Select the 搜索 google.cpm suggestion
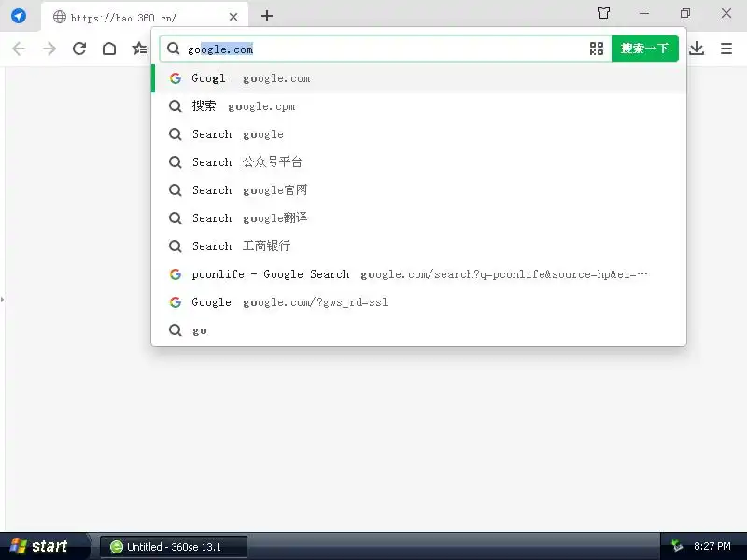Screen dimensions: 747x560 418,106
